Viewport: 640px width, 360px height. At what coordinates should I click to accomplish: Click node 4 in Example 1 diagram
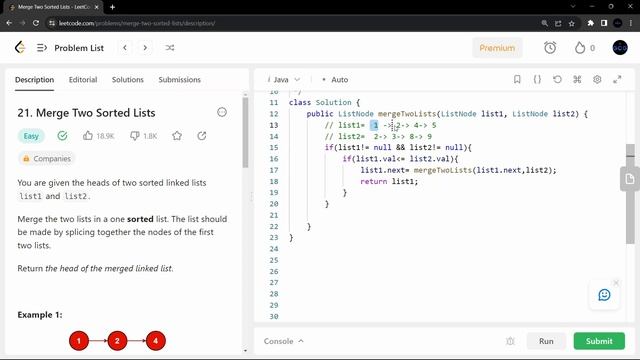pos(156,341)
